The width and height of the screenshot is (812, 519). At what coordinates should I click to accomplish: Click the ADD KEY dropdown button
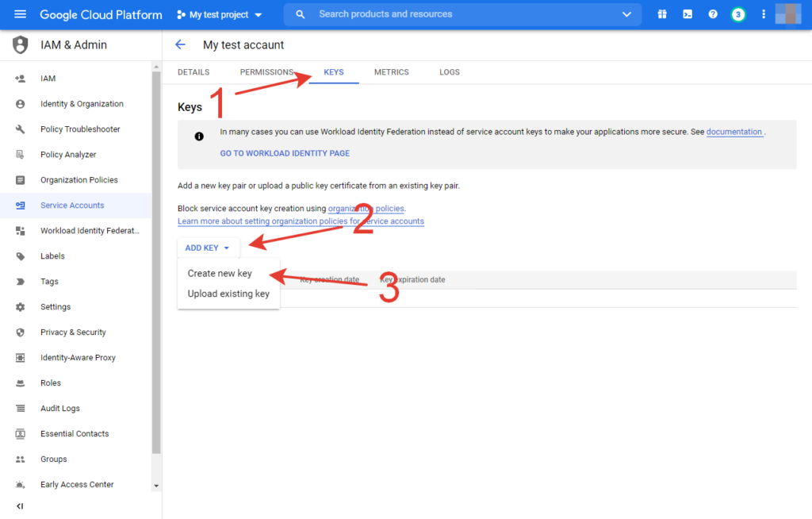coord(207,248)
